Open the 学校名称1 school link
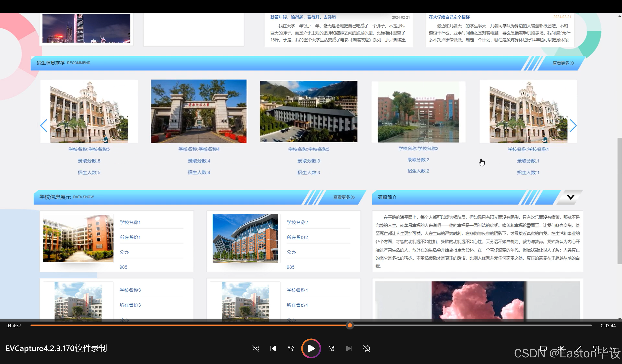The height and width of the screenshot is (364, 622). [130, 222]
